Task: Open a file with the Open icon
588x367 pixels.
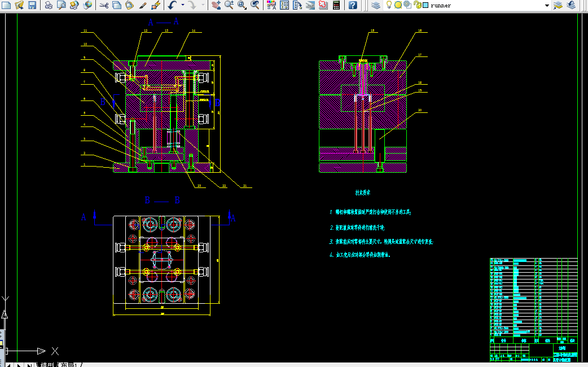Action: point(19,5)
